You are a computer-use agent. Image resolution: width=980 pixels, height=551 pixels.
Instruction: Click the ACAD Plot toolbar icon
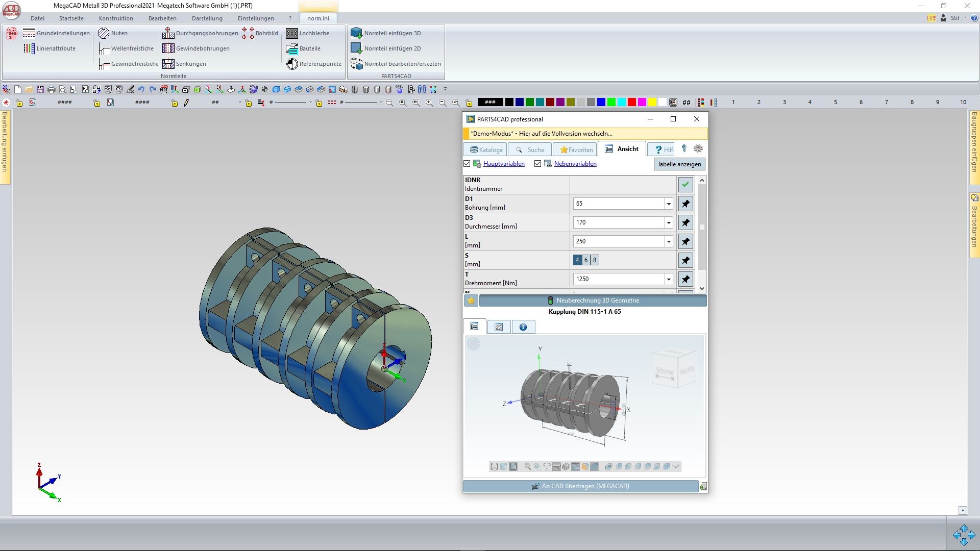(164, 89)
